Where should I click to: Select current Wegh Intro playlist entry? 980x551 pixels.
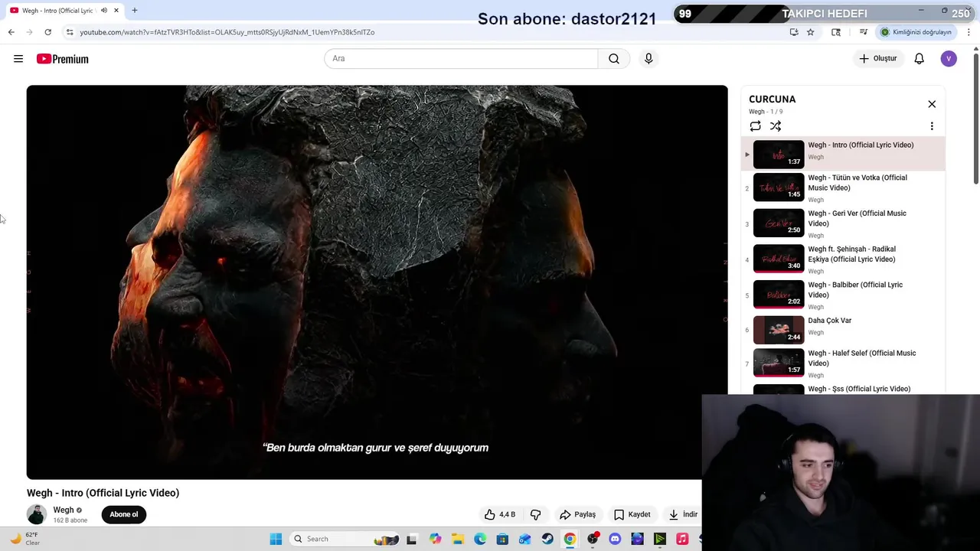coord(843,154)
